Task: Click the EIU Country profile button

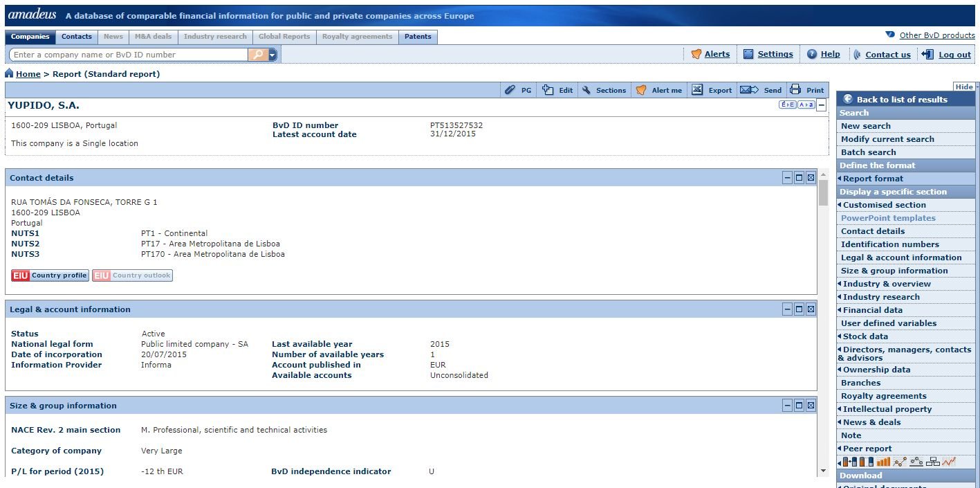Action: tap(50, 275)
